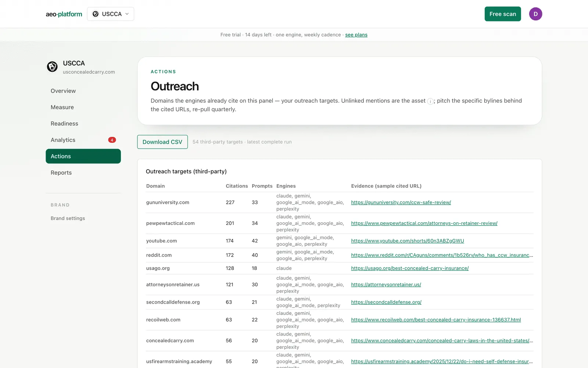This screenshot has width=588, height=368.
Task: Click the youtube.com domain cell
Action: point(161,241)
